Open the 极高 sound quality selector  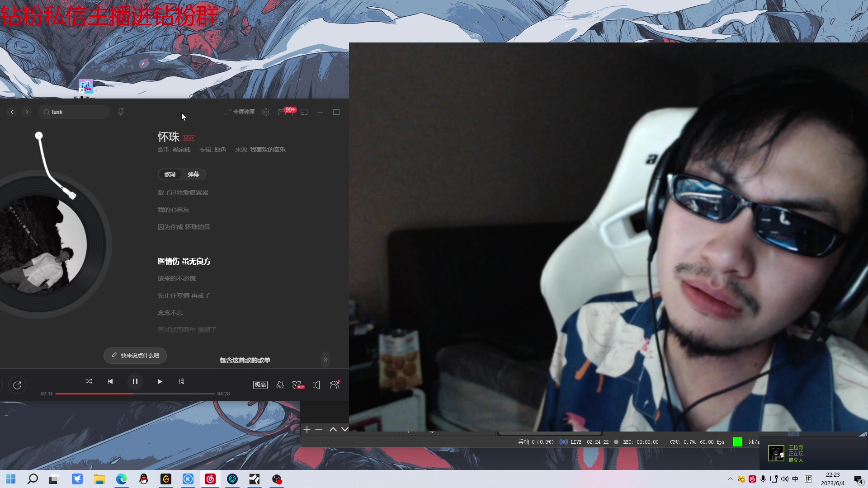pyautogui.click(x=260, y=385)
